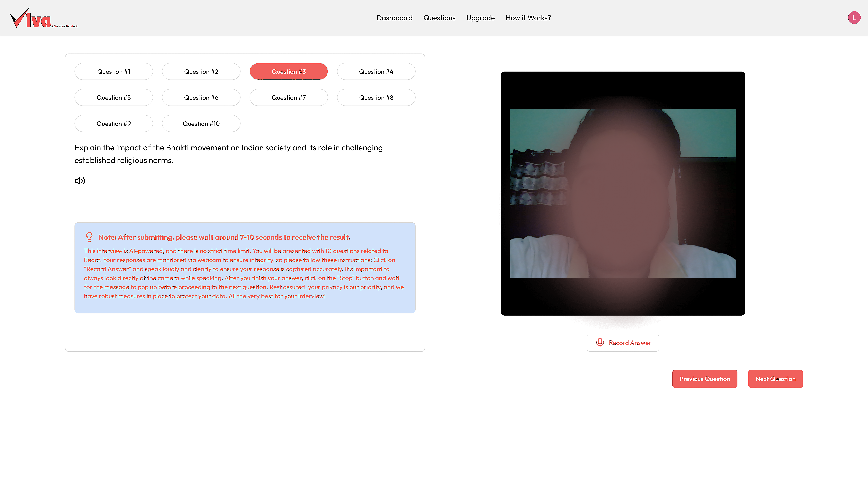The width and height of the screenshot is (868, 488).
Task: Open the Upgrade page
Action: coord(480,18)
